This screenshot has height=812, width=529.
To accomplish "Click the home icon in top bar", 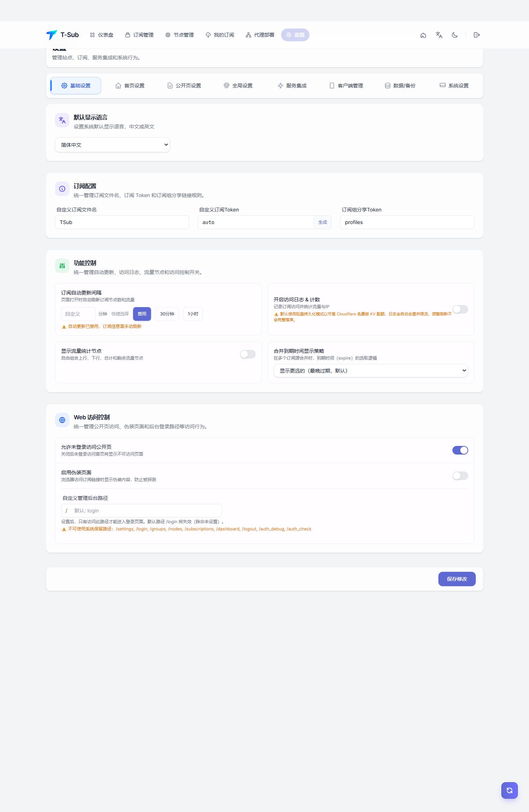I will coord(423,35).
